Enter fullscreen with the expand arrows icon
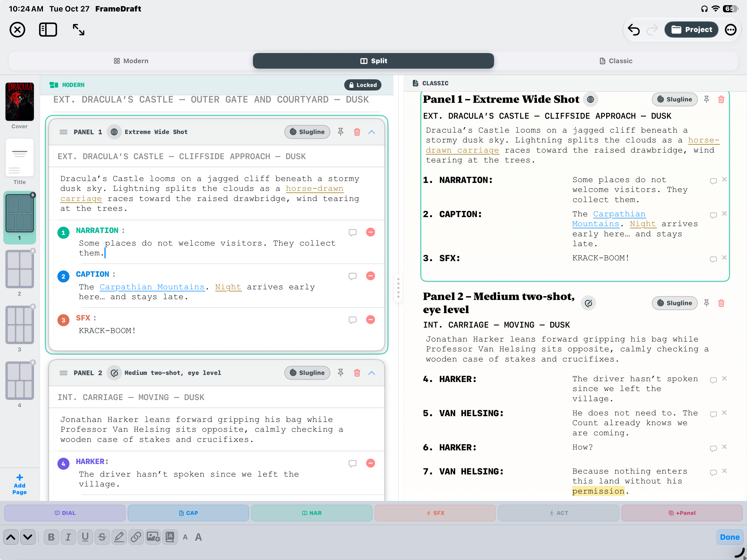 pyautogui.click(x=79, y=30)
